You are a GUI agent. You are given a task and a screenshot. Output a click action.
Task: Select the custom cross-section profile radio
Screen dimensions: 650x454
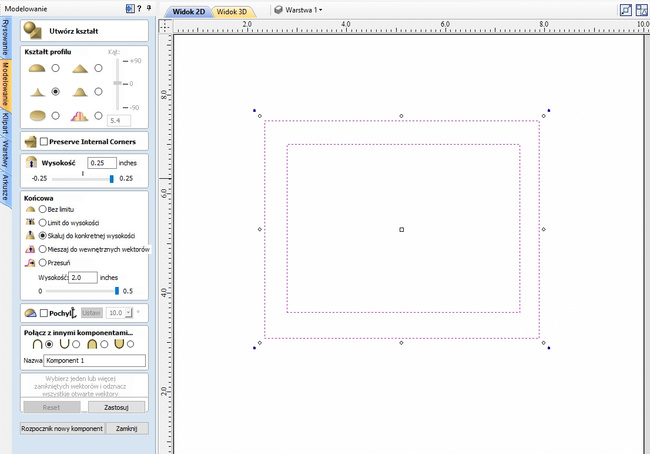click(98, 116)
